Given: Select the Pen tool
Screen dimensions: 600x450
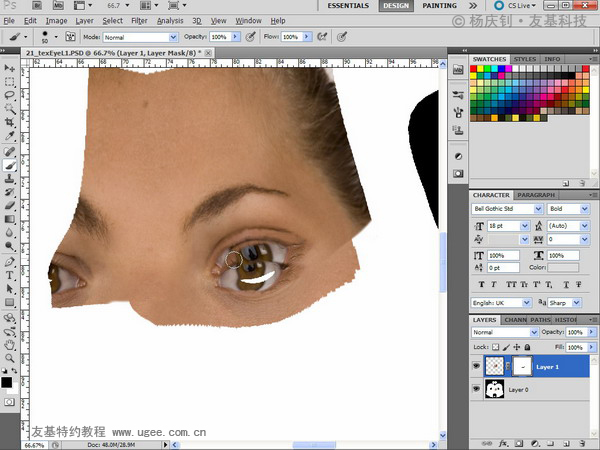Looking at the screenshot, I should 9,262.
